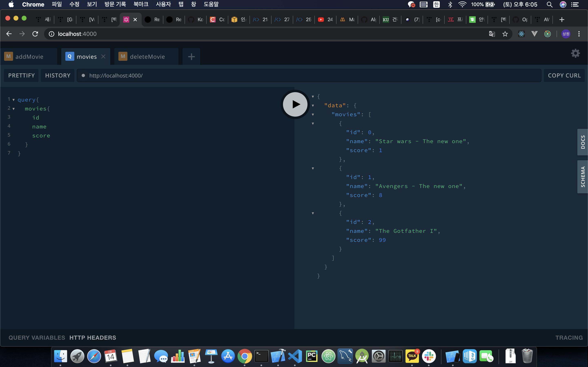
Task: Collapse the "data" object in the response
Action: 313,106
